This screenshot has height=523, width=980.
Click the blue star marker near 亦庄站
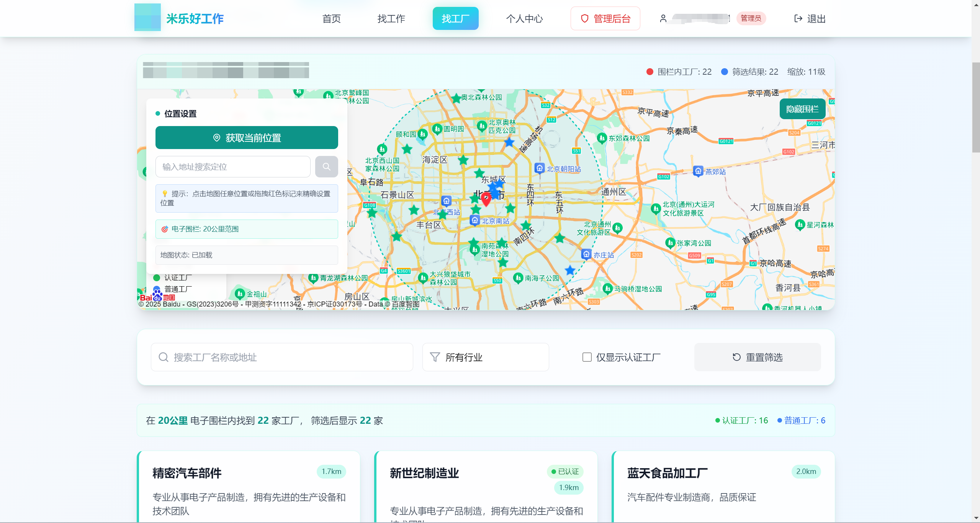point(570,270)
